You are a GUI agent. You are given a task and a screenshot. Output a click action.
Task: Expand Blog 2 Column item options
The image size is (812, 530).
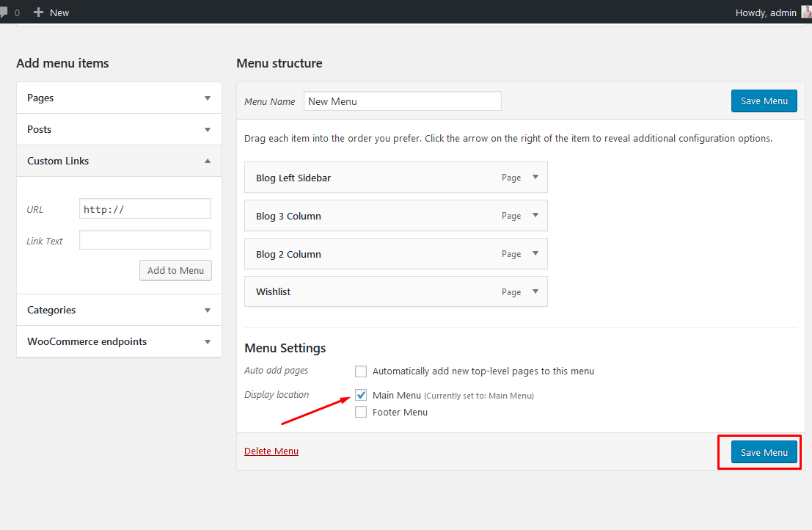point(535,254)
